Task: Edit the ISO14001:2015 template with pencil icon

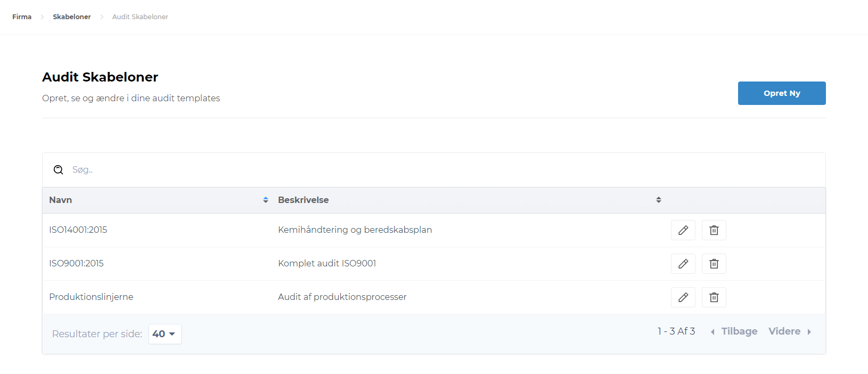Action: point(683,230)
